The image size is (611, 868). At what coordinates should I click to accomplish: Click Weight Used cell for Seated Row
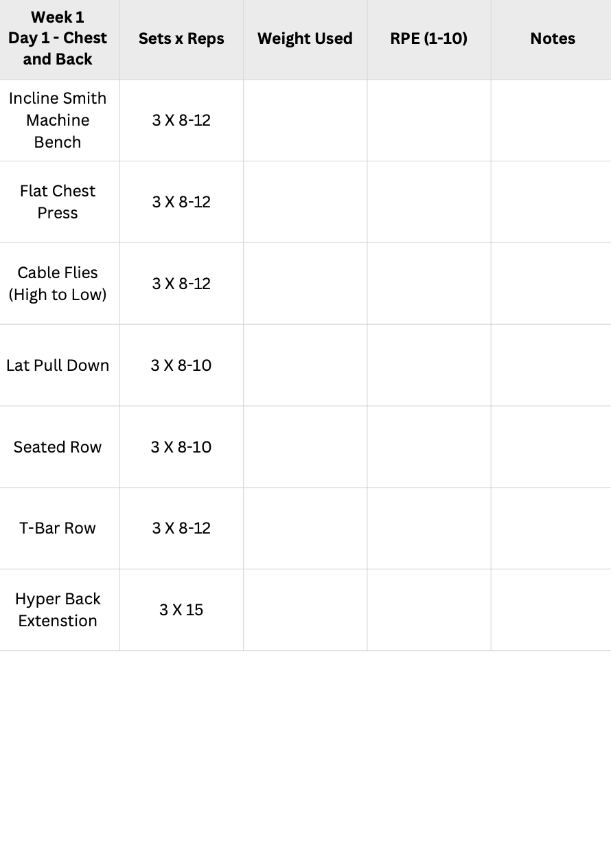pos(305,447)
